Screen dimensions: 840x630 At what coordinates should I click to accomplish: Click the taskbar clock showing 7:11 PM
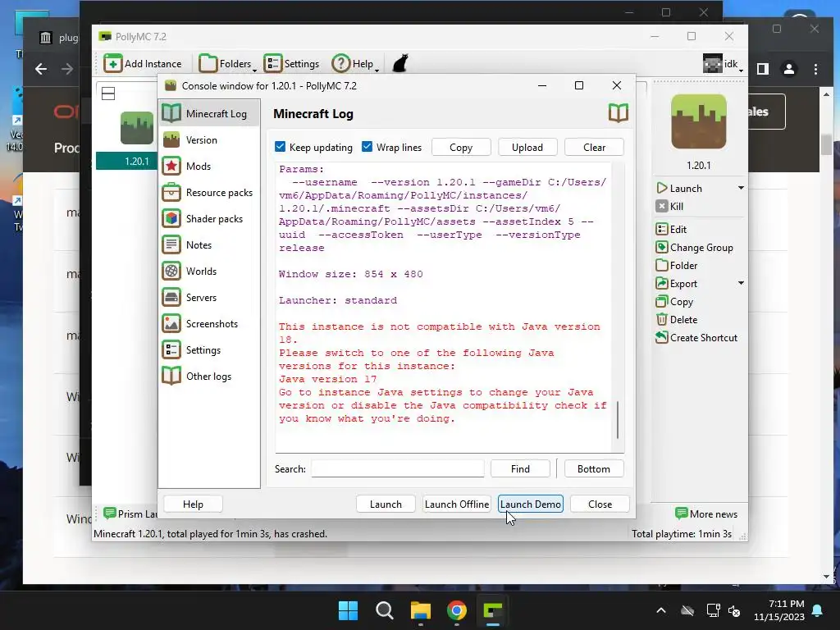tap(779, 610)
